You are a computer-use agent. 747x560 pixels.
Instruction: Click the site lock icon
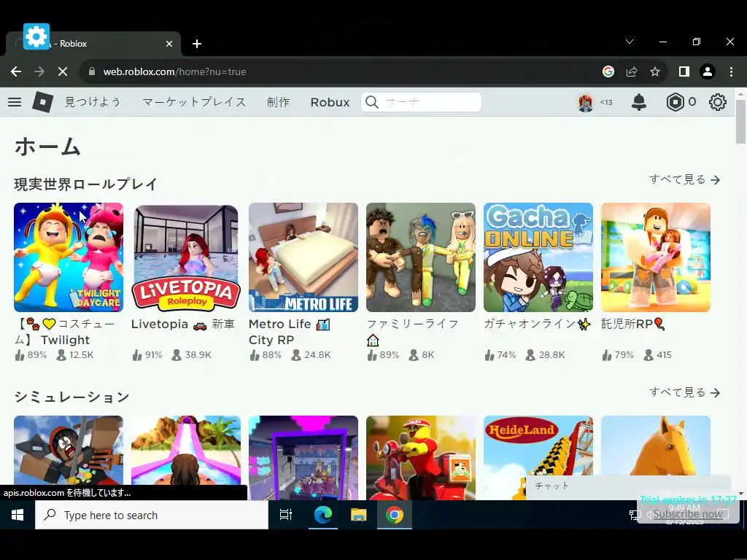92,71
